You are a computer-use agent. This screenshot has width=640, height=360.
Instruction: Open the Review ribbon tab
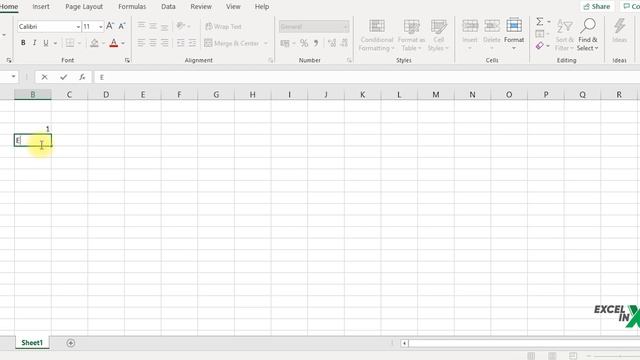[201, 7]
